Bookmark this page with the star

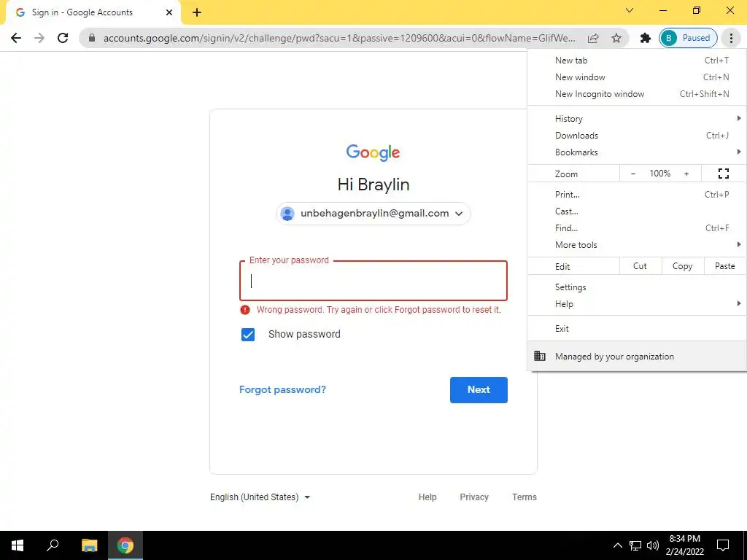point(616,38)
